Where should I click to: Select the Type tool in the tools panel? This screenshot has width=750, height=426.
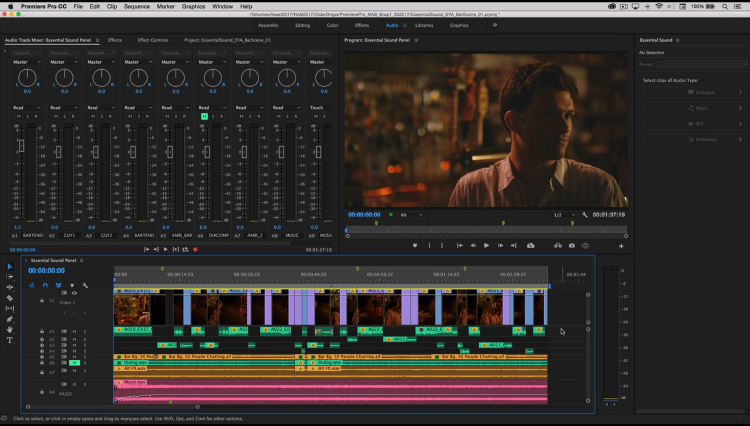tap(10, 340)
